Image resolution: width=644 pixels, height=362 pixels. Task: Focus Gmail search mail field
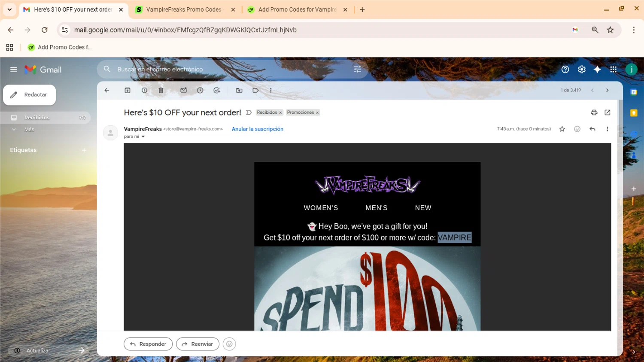[x=232, y=69]
